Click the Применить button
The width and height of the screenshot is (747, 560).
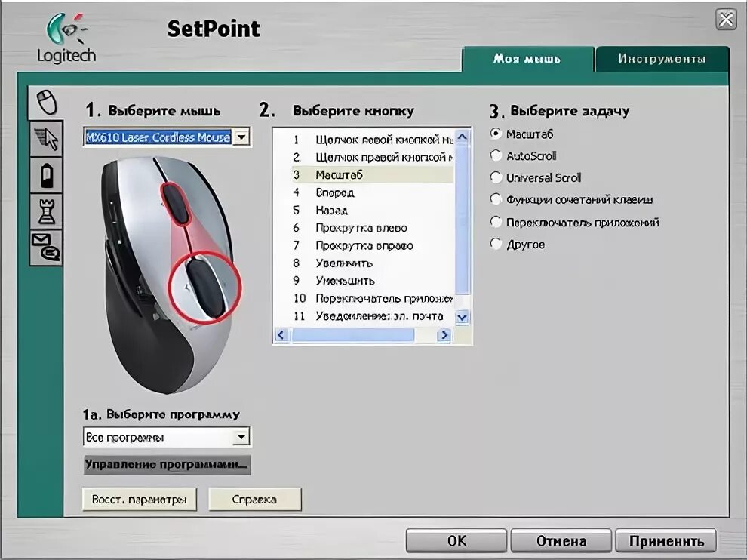(x=666, y=541)
